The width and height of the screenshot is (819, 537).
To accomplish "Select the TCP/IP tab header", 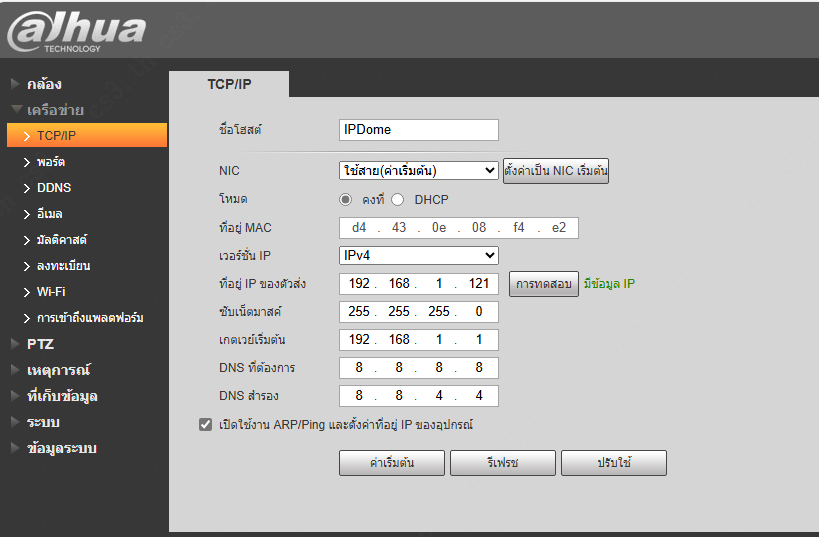I will [229, 84].
